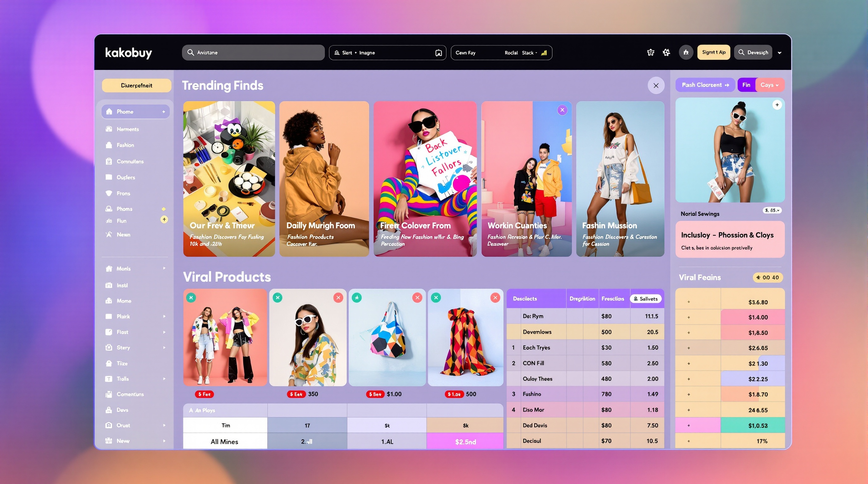
Task: Click the Tiize icon in the sidebar
Action: point(109,363)
